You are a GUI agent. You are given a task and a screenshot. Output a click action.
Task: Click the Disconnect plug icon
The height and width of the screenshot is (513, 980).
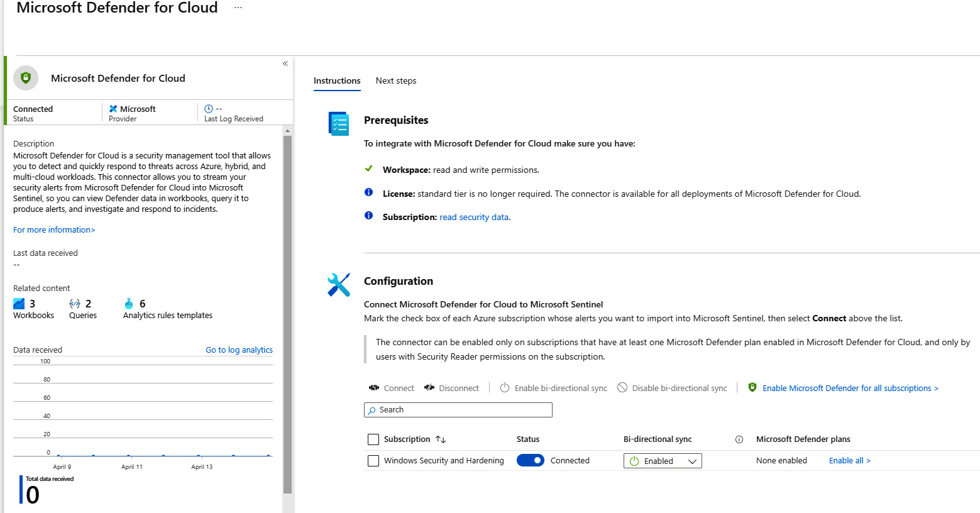click(429, 388)
